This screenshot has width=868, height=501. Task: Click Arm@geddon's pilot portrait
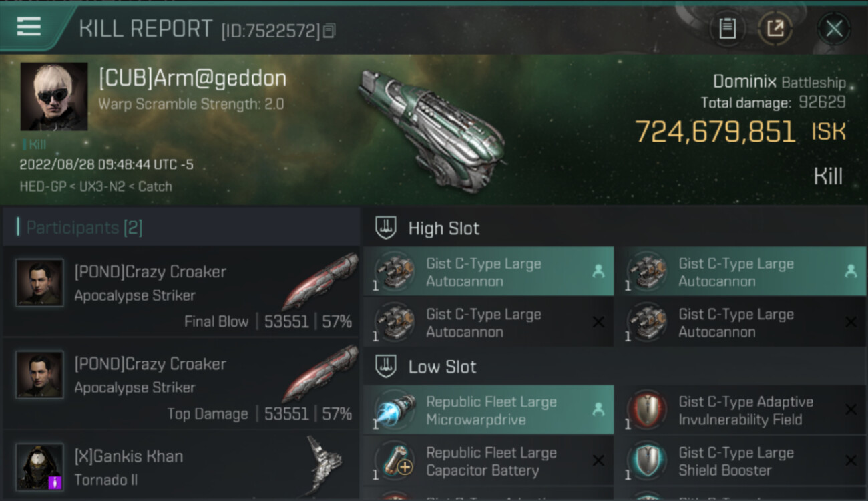54,97
